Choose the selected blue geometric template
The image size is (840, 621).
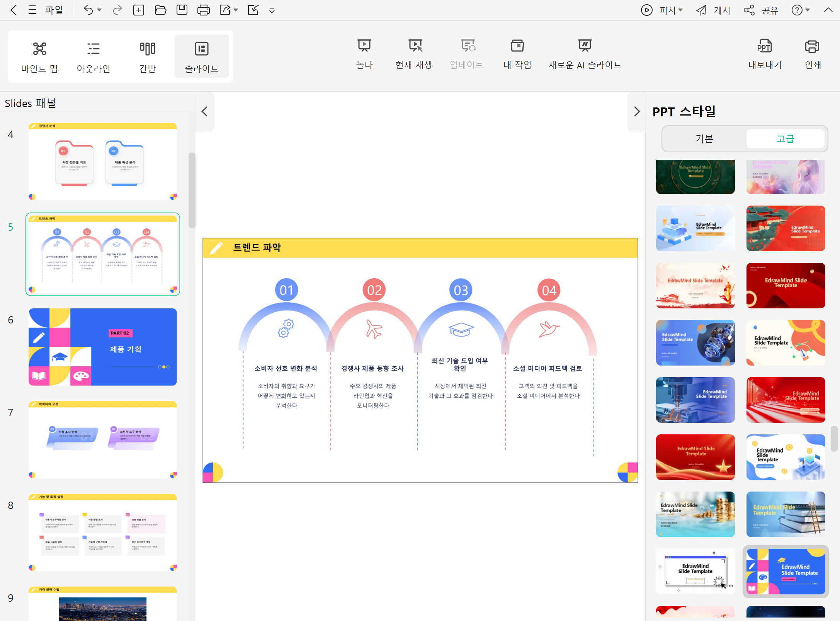point(786,572)
